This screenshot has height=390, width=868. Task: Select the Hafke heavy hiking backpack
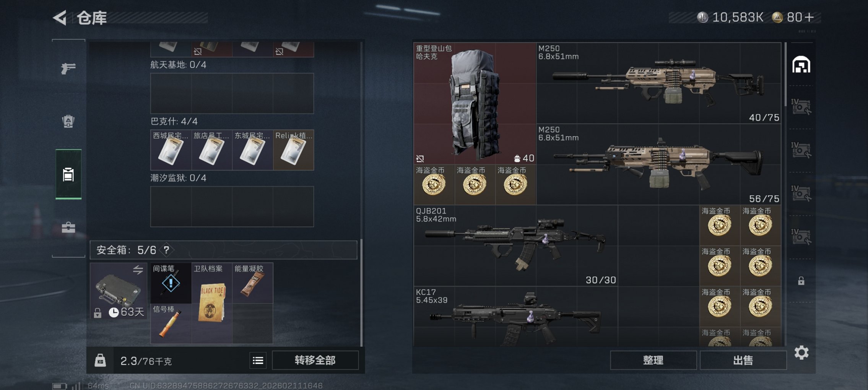click(x=475, y=103)
